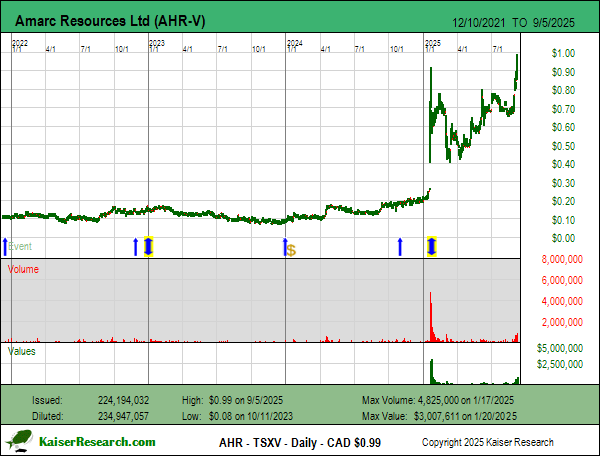Click the Diluted share count 234,947,057
The height and width of the screenshot is (456, 600).
[123, 416]
